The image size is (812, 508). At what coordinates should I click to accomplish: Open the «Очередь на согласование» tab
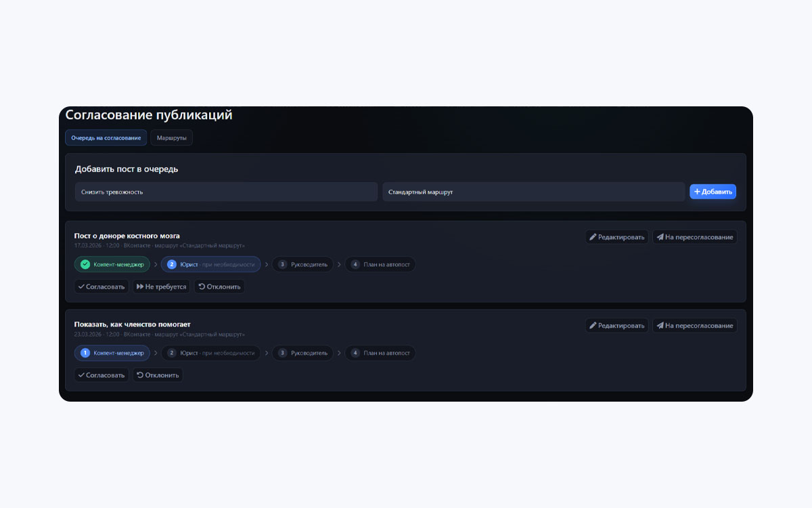pyautogui.click(x=106, y=137)
